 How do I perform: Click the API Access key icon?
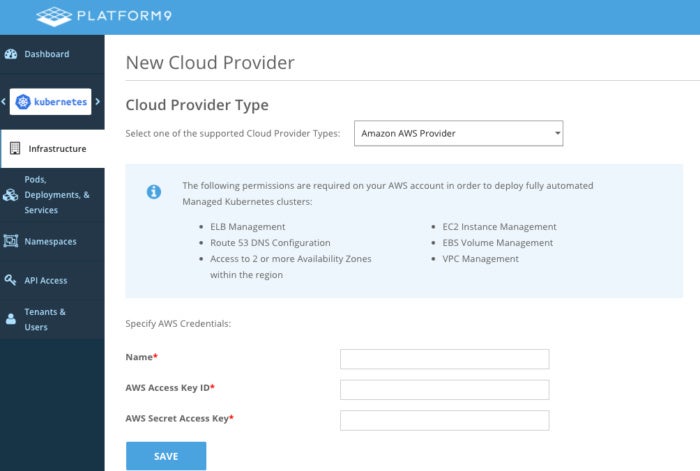(x=10, y=280)
